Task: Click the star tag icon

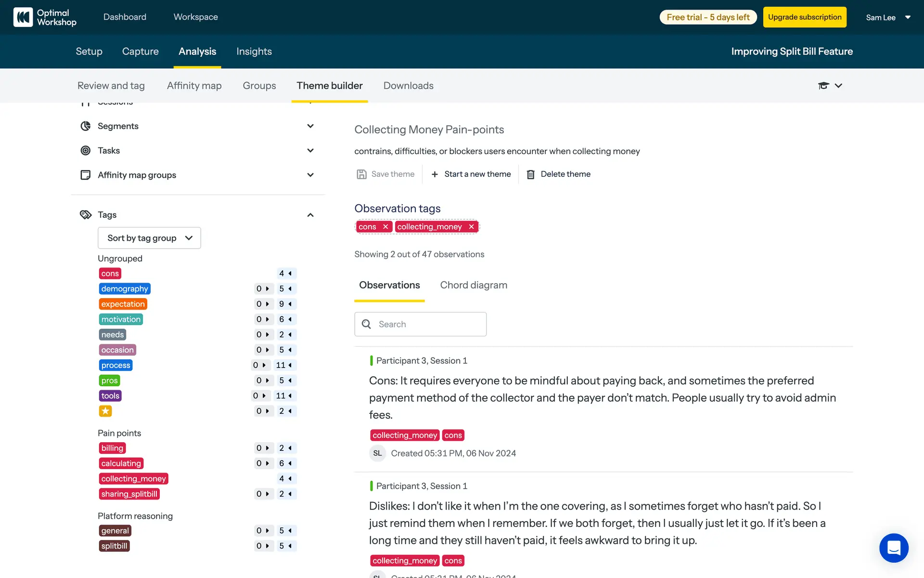Action: pos(105,411)
